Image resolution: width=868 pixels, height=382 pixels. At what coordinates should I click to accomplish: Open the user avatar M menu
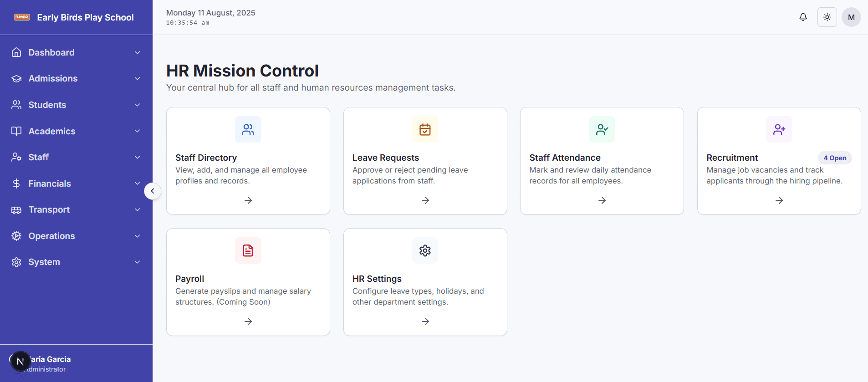click(x=851, y=17)
